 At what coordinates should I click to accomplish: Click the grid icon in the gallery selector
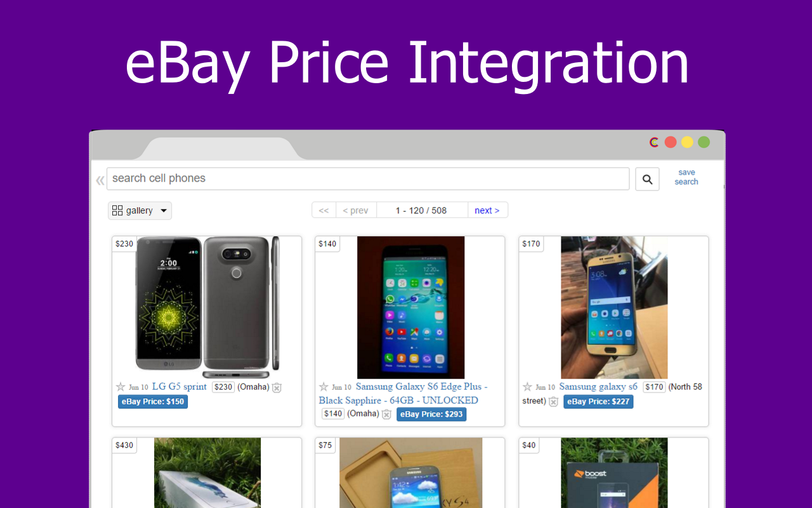pyautogui.click(x=117, y=210)
